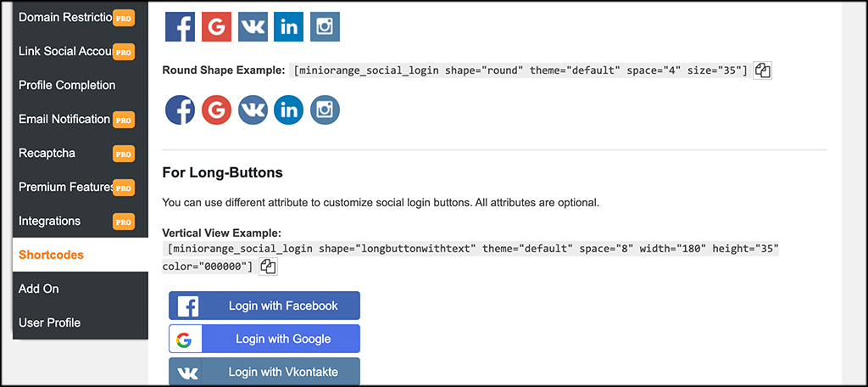Click the round shape shortcode text
This screenshot has height=387, width=868.
click(x=520, y=70)
